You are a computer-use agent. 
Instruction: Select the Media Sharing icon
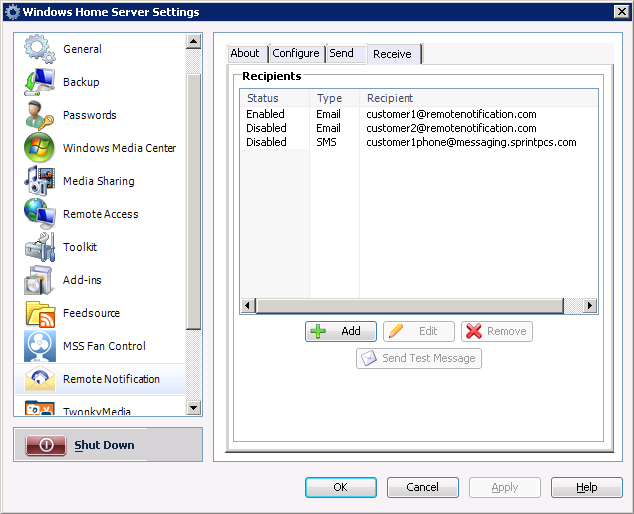tap(39, 181)
